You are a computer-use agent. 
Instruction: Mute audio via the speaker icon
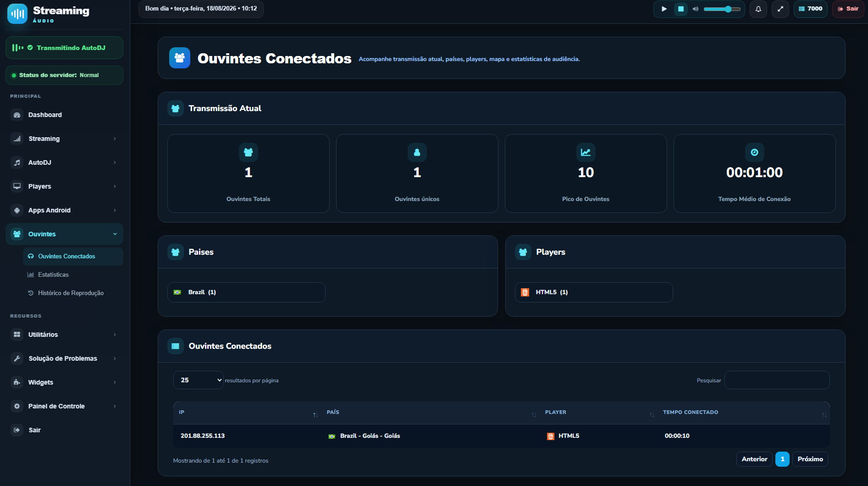tap(696, 9)
